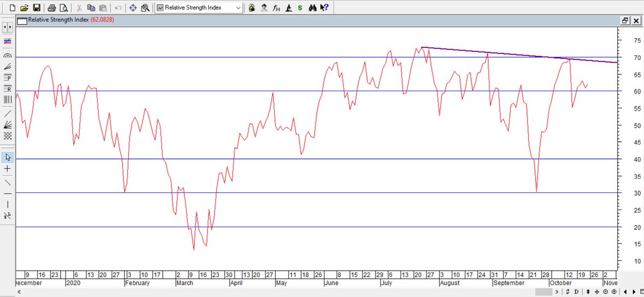The width and height of the screenshot is (644, 297).
Task: Select the horizontal line tool
Action: point(8,193)
